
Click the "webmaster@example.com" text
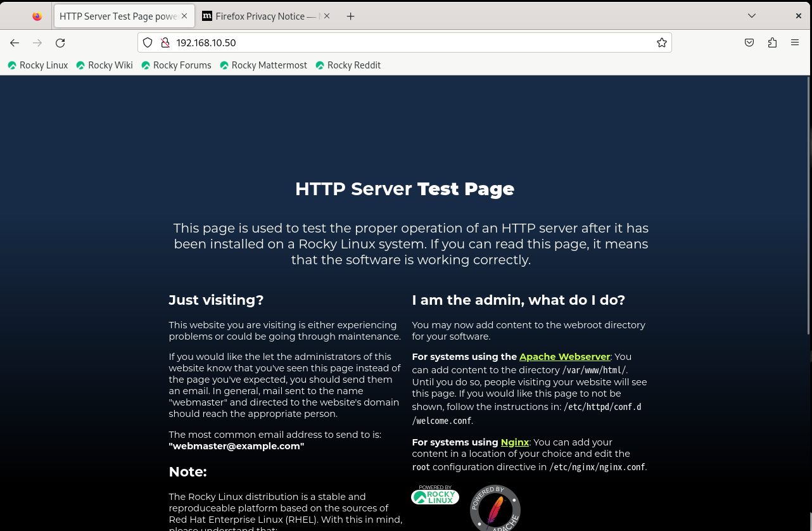coord(236,446)
